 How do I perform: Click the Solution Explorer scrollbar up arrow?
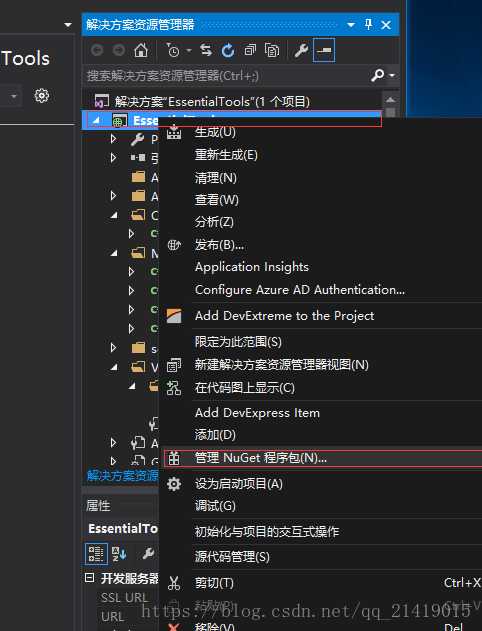click(390, 100)
